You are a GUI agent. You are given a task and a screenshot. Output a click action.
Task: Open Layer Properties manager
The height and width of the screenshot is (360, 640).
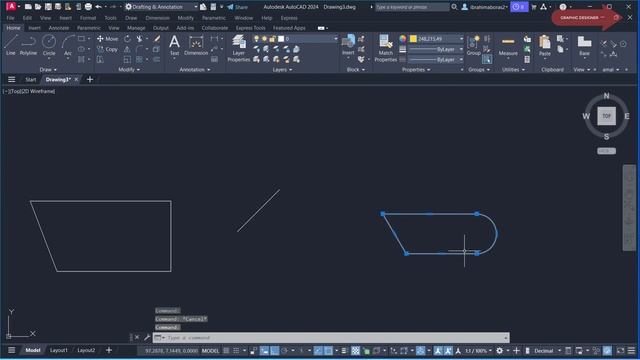tap(239, 48)
